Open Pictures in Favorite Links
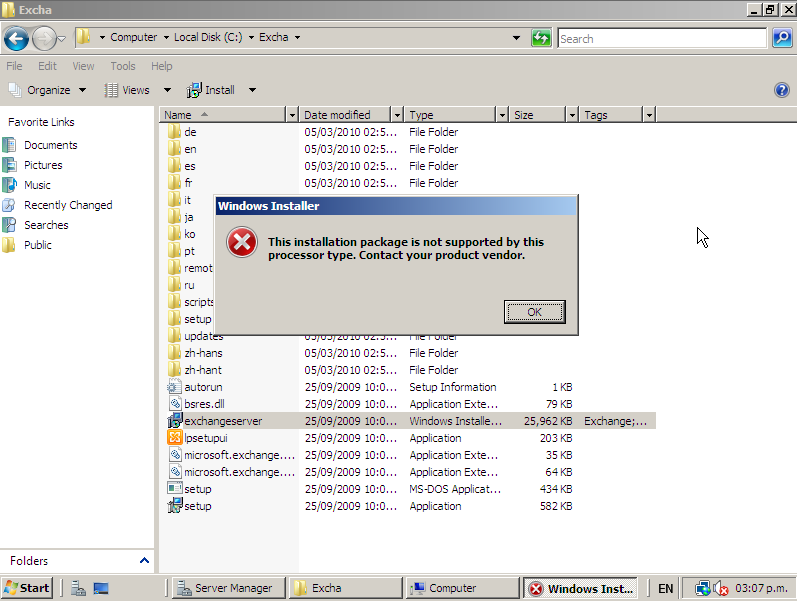 coord(43,165)
